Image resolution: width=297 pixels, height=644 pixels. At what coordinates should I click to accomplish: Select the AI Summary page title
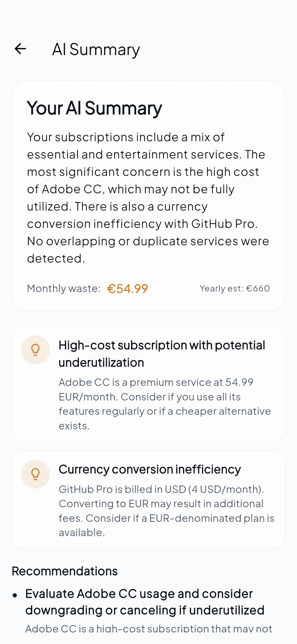tap(96, 49)
